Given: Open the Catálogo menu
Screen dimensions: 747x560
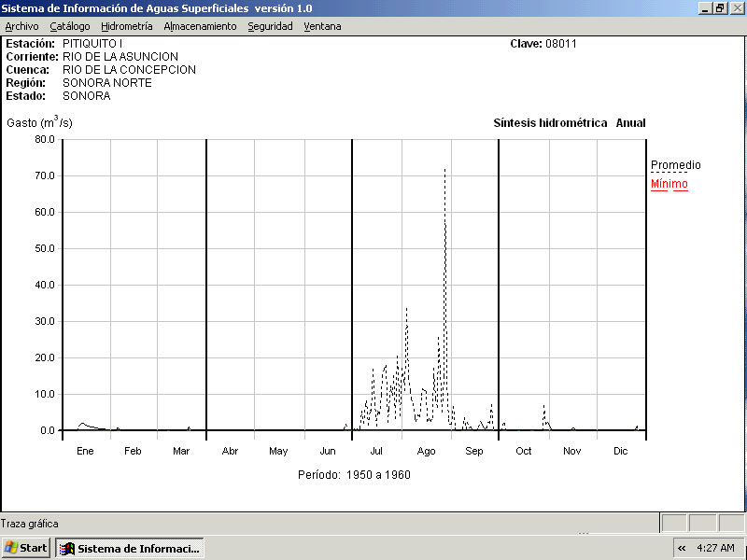Looking at the screenshot, I should click(70, 26).
